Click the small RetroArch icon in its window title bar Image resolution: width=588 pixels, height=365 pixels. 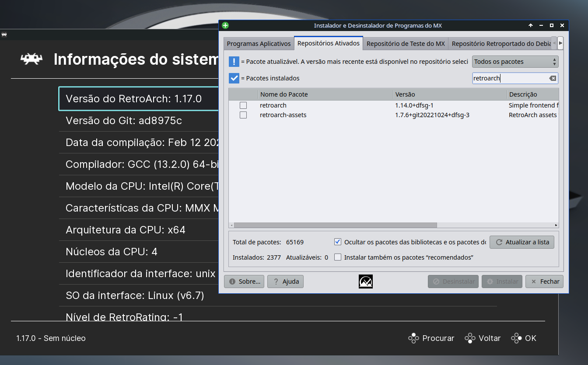tap(4, 34)
